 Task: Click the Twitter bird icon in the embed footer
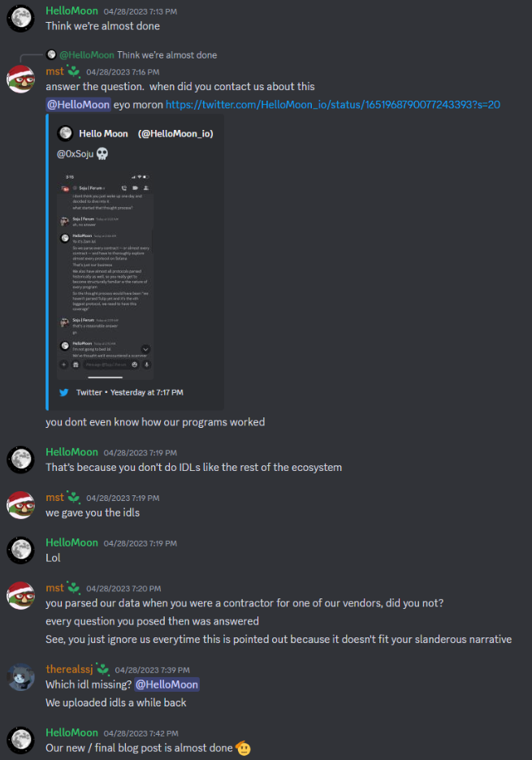64,393
